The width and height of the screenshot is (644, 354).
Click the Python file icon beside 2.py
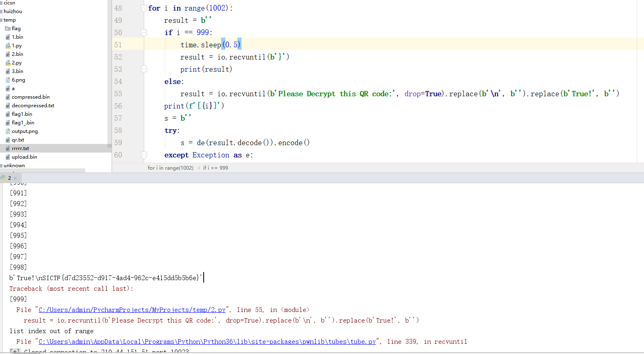tap(8, 63)
